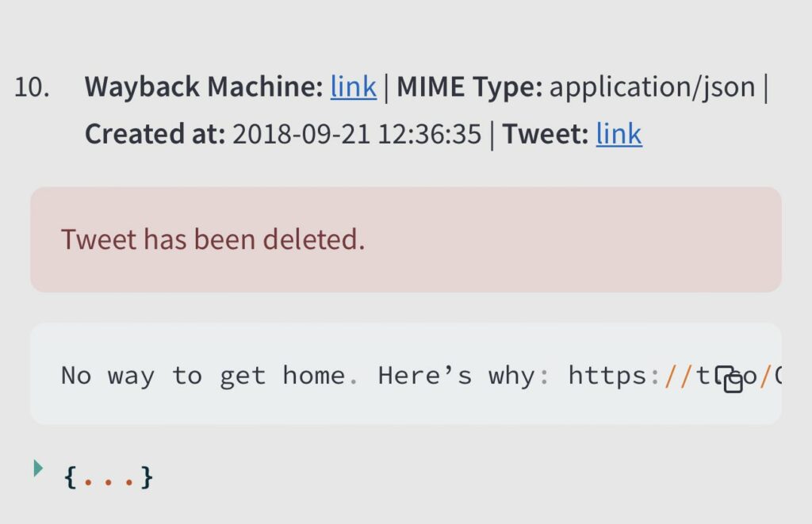The width and height of the screenshot is (812, 524).
Task: Click the closing curly brace of the JSON
Action: (x=147, y=477)
